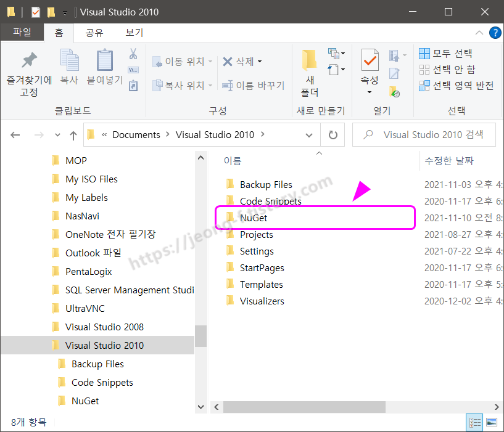Sort by the Name (이름) column header
Screen dimensions: 504x432
(233, 161)
